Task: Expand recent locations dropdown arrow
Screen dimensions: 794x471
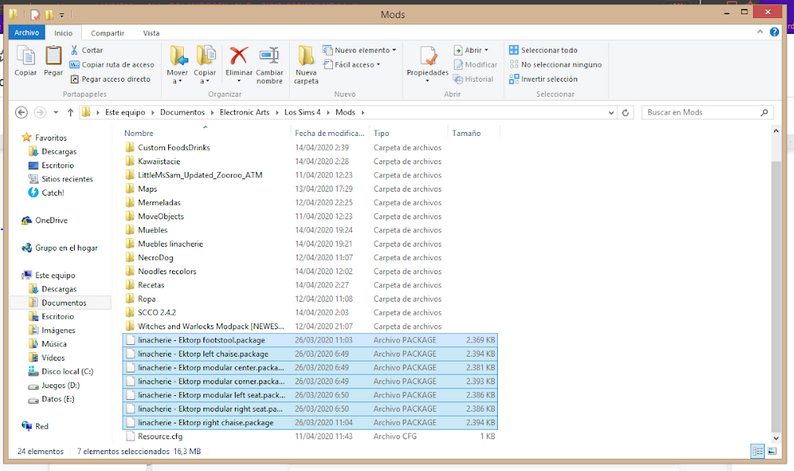Action: point(56,112)
